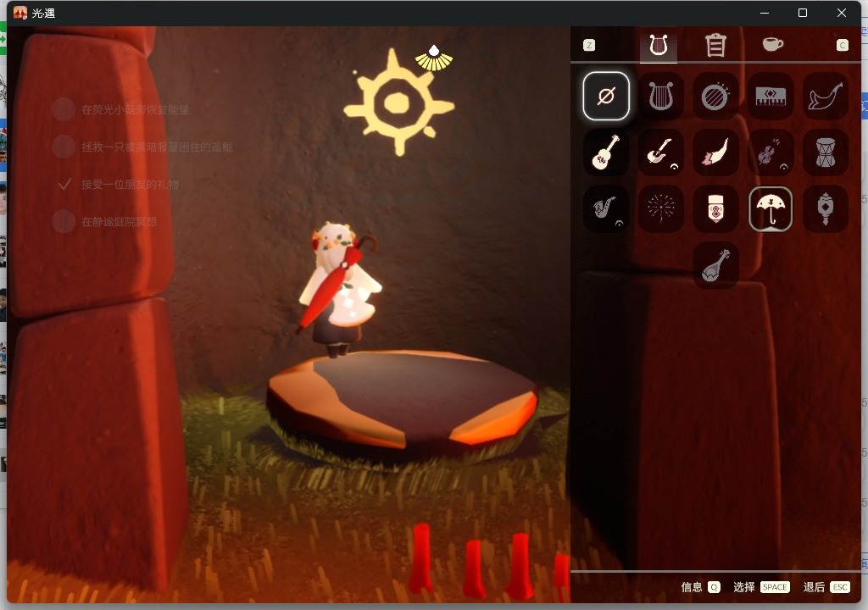Equip the umbrella item
The width and height of the screenshot is (868, 610).
(770, 208)
